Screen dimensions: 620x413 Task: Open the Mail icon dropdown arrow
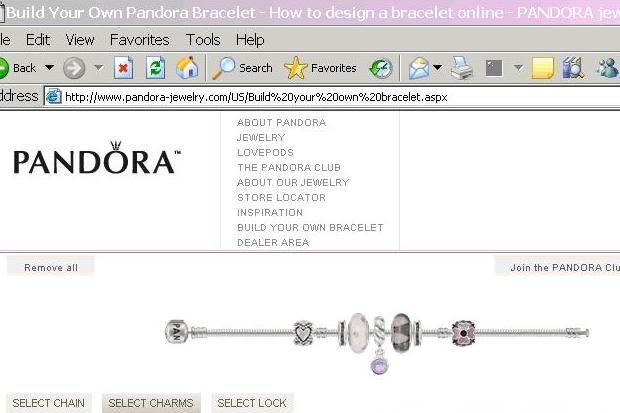pyautogui.click(x=437, y=68)
